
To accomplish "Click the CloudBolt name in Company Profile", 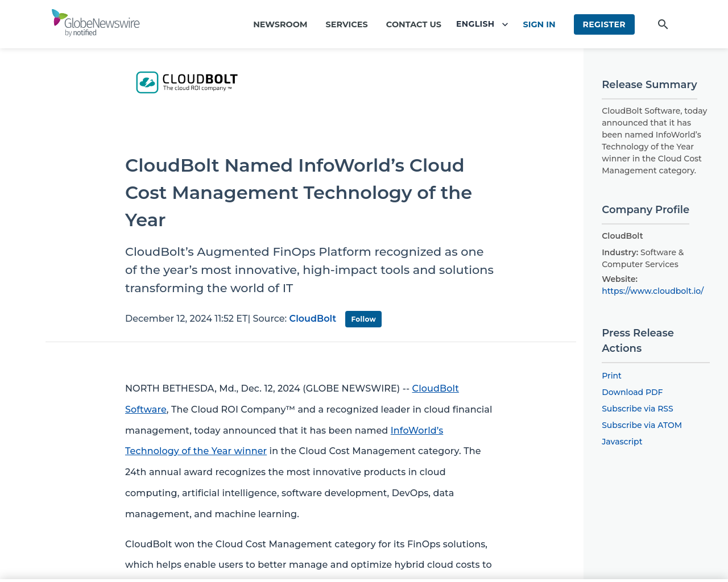I will coord(622,236).
